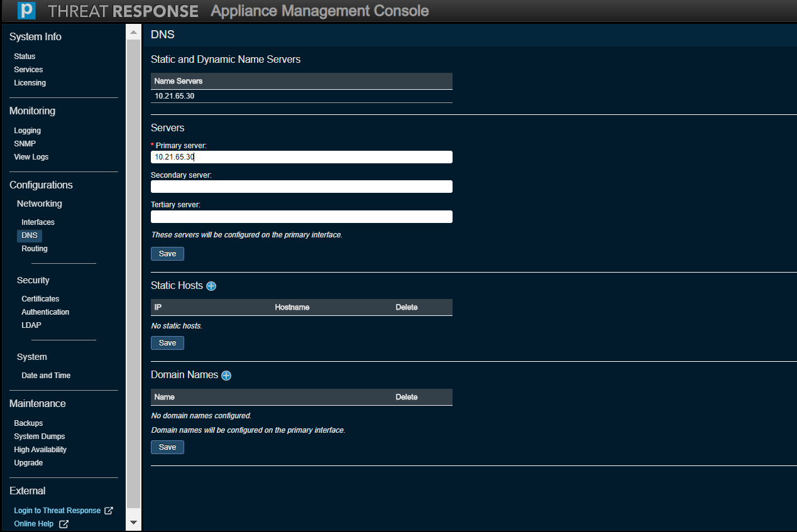Click the external link icon beside Online Help
Image resolution: width=797 pixels, height=532 pixels.
(63, 524)
